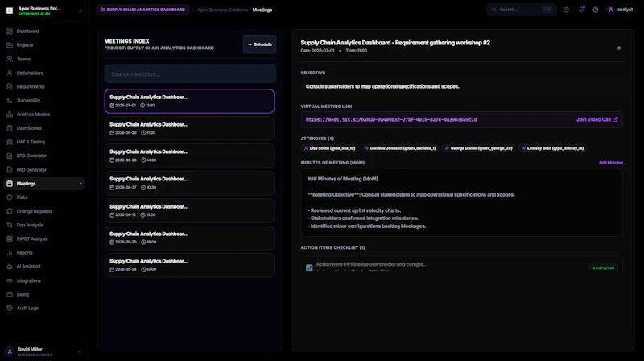The height and width of the screenshot is (361, 644).
Task: Click the Lisa Smith attendee chip
Action: point(329,148)
